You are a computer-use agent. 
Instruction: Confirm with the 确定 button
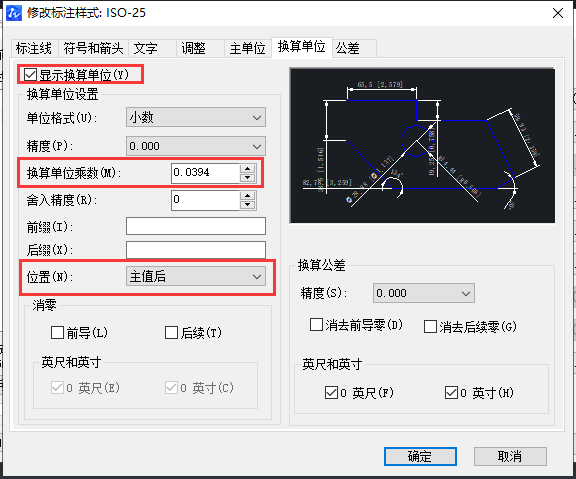(420, 456)
